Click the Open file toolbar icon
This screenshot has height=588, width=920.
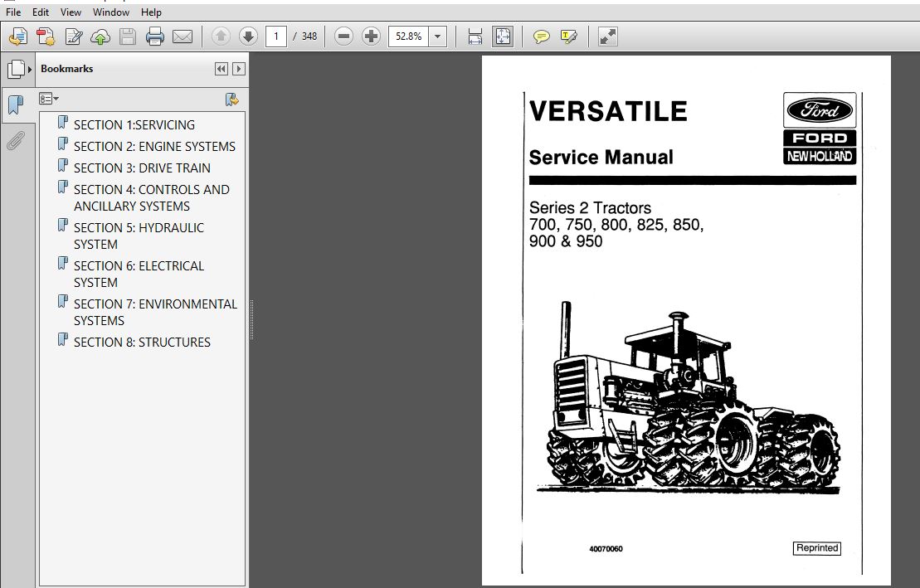pyautogui.click(x=17, y=36)
